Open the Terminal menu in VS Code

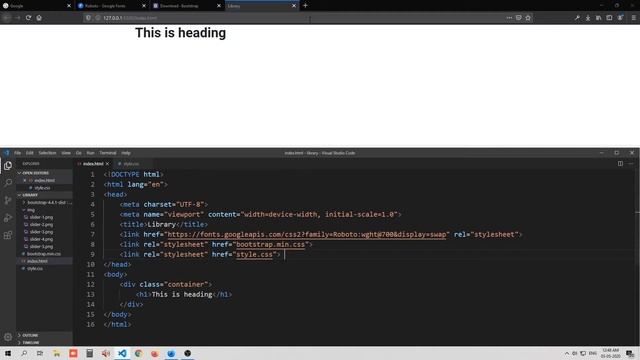coord(108,153)
